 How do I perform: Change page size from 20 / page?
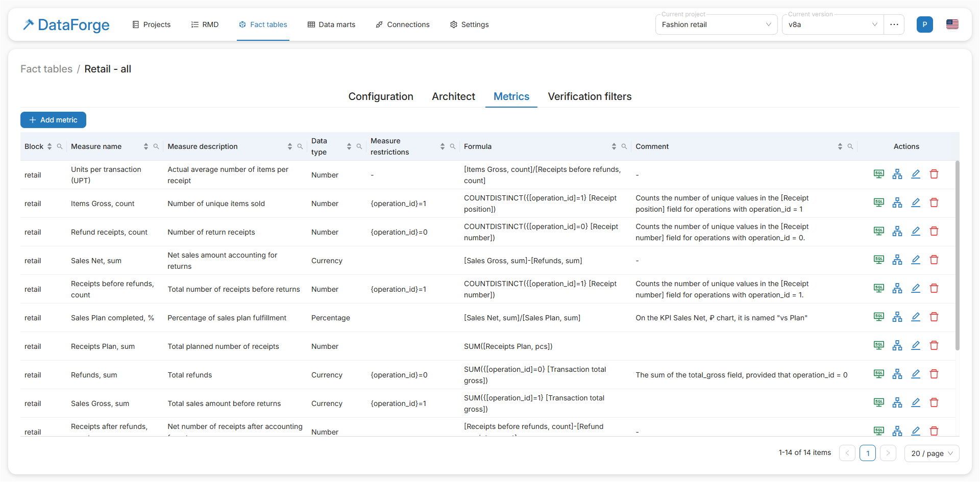(932, 453)
